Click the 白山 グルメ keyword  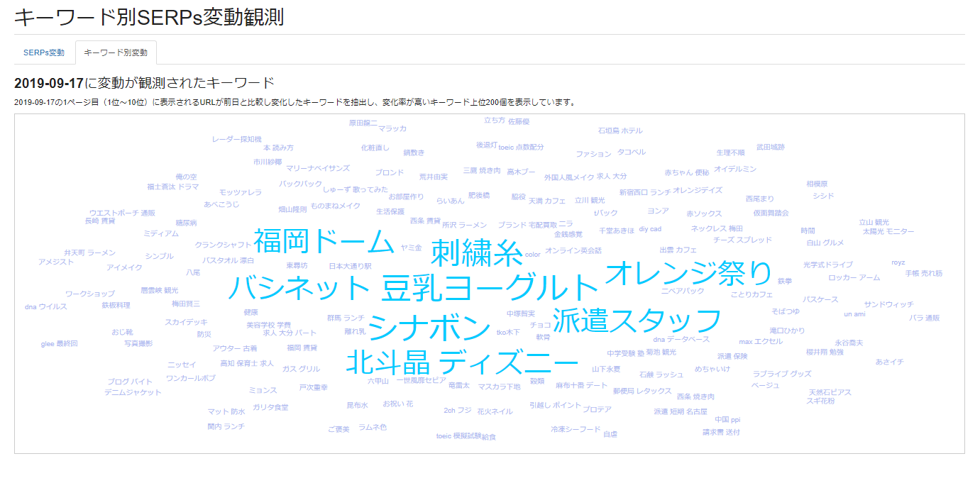(x=825, y=243)
